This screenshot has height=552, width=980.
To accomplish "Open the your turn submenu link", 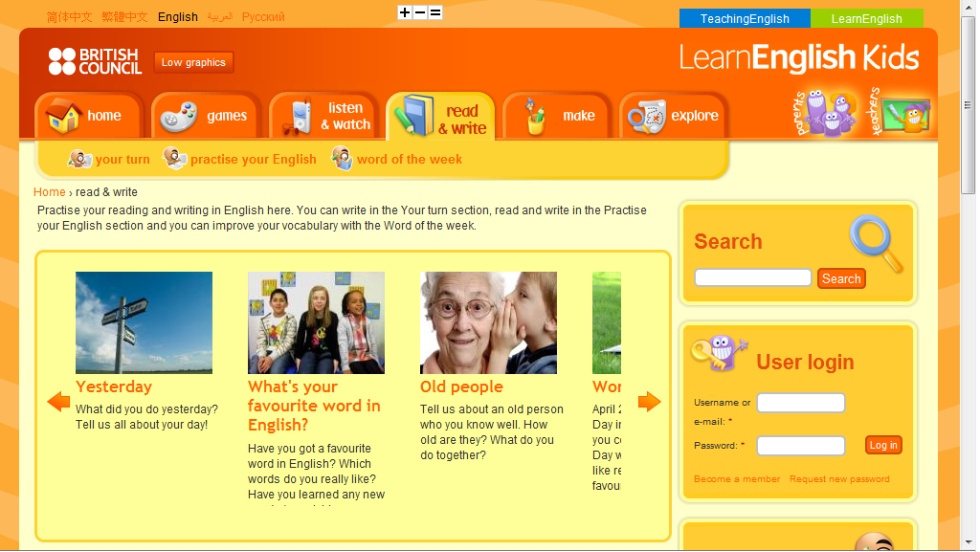I will [x=122, y=159].
